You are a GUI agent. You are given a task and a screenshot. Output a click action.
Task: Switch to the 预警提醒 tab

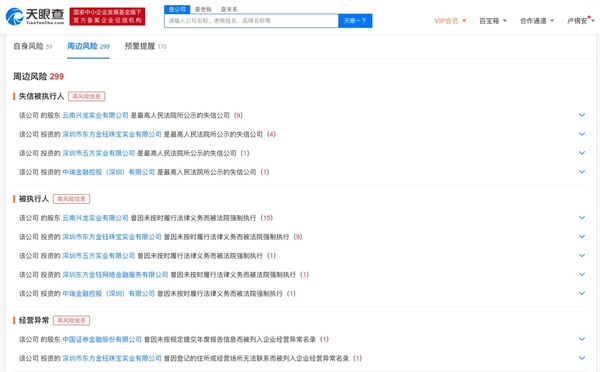[x=146, y=46]
